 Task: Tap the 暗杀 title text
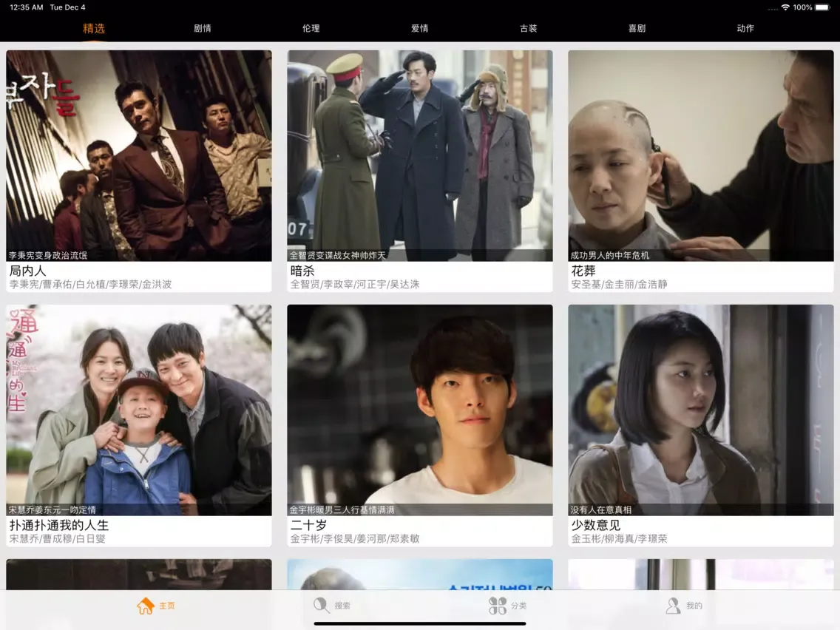coord(302,271)
